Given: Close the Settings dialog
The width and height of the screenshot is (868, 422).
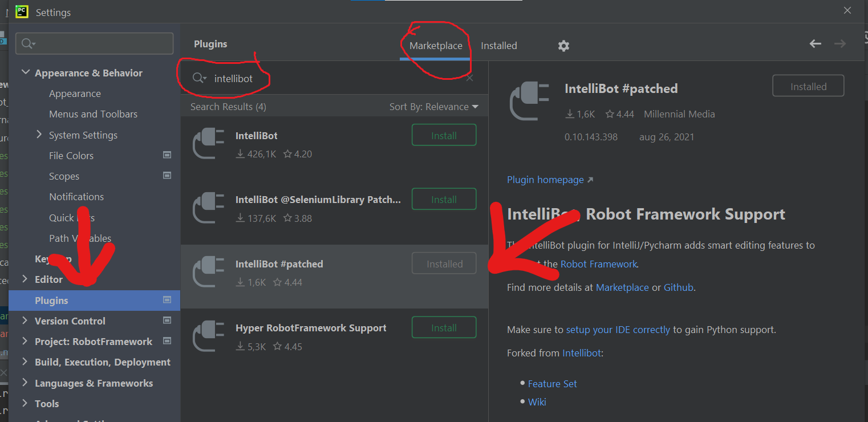Looking at the screenshot, I should [847, 10].
